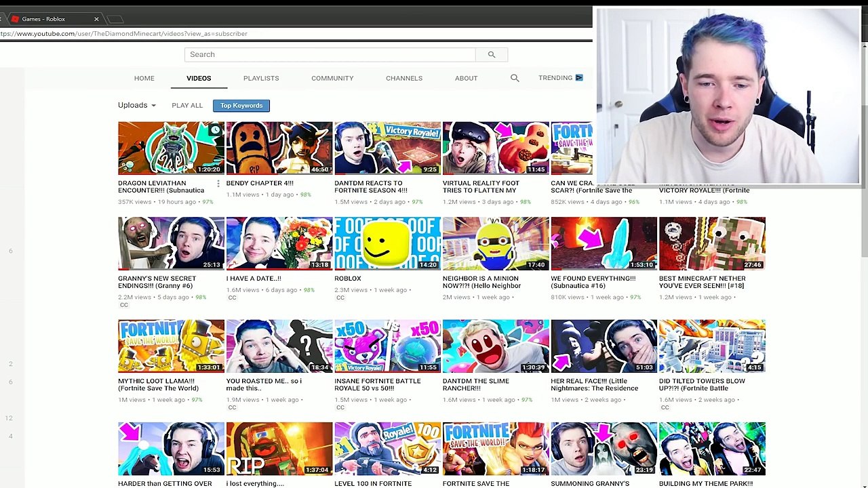Open the TRENDING button
The height and width of the screenshot is (488, 868).
561,78
